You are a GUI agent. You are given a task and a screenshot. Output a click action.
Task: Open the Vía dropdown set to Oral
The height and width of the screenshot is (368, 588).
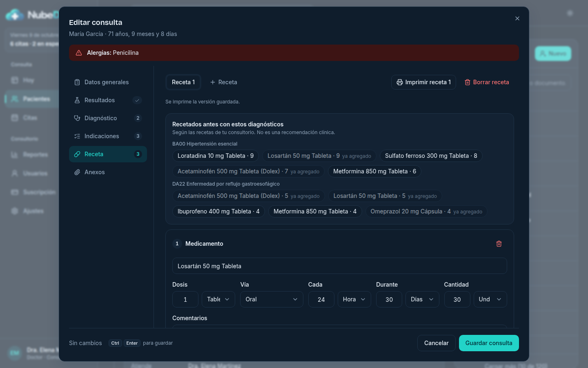272,299
